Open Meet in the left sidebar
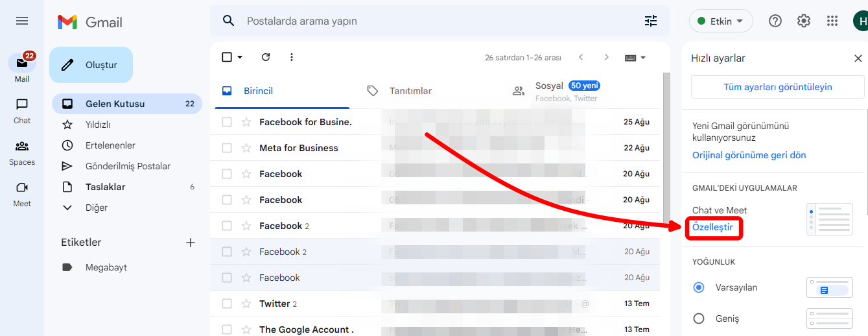This screenshot has height=336, width=868. click(x=22, y=192)
